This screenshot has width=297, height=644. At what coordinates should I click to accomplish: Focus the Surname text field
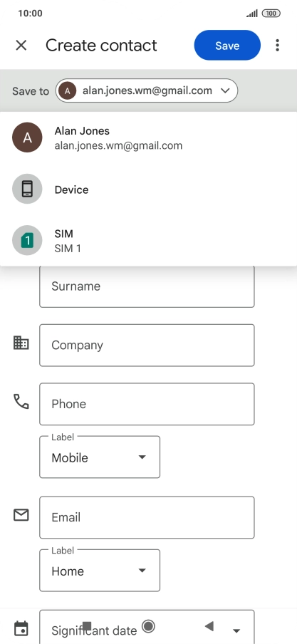pyautogui.click(x=147, y=286)
